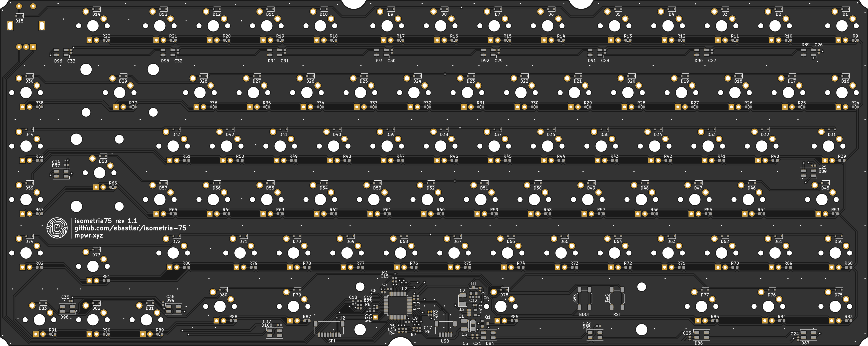Click the D58 key switch center hole
The image size is (868, 346).
(x=99, y=173)
